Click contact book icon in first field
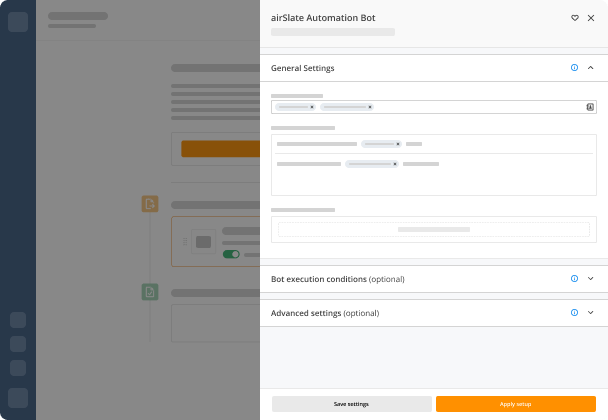Screen dimensions: 608x420 590,107
